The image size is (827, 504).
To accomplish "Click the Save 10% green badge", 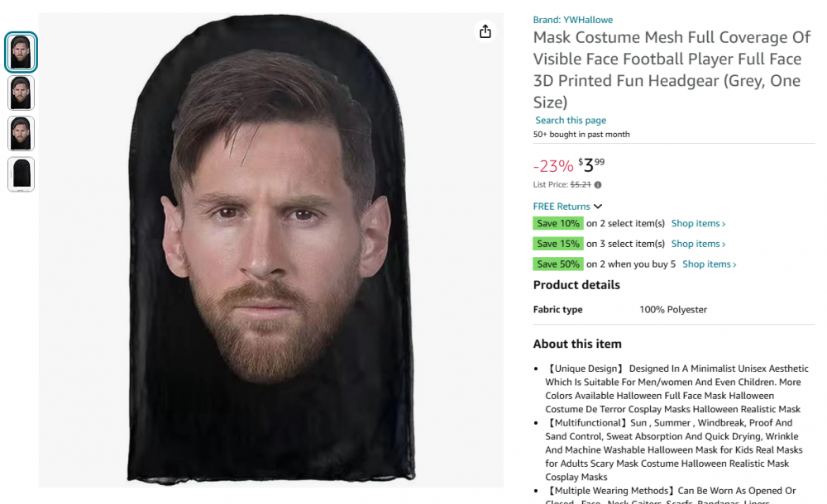I will coord(558,224).
